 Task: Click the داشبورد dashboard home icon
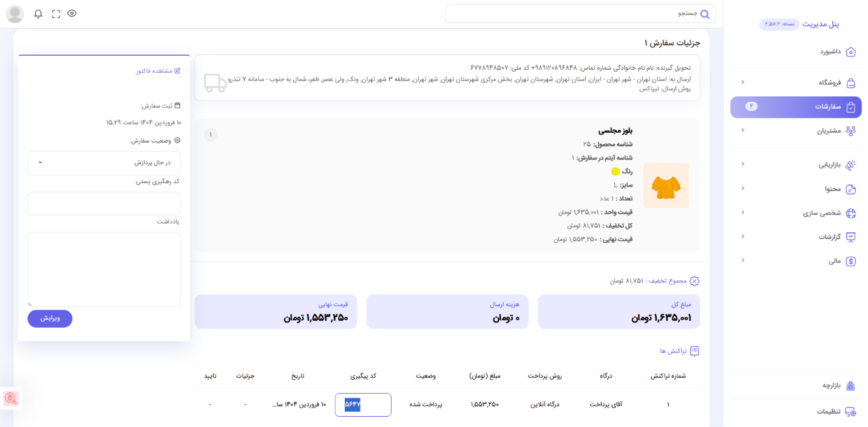click(850, 52)
